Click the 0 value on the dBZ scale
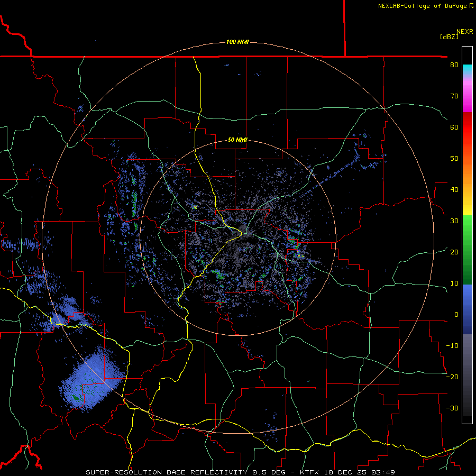Image resolution: width=476 pixels, height=476 pixels. (x=456, y=315)
